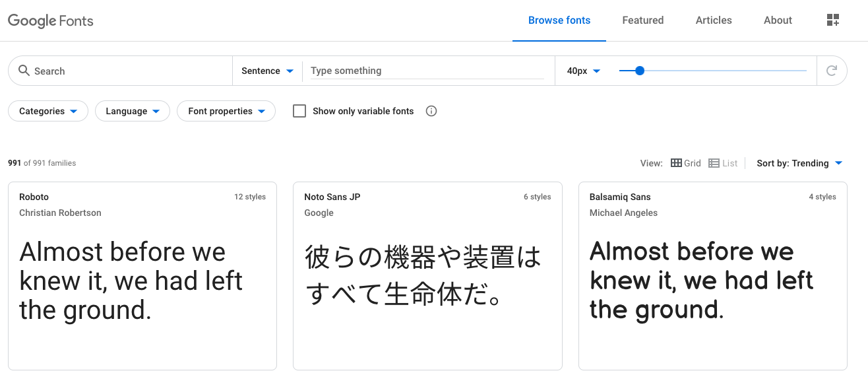This screenshot has height=379, width=868.
Task: Click the List view icon
Action: pyautogui.click(x=714, y=163)
